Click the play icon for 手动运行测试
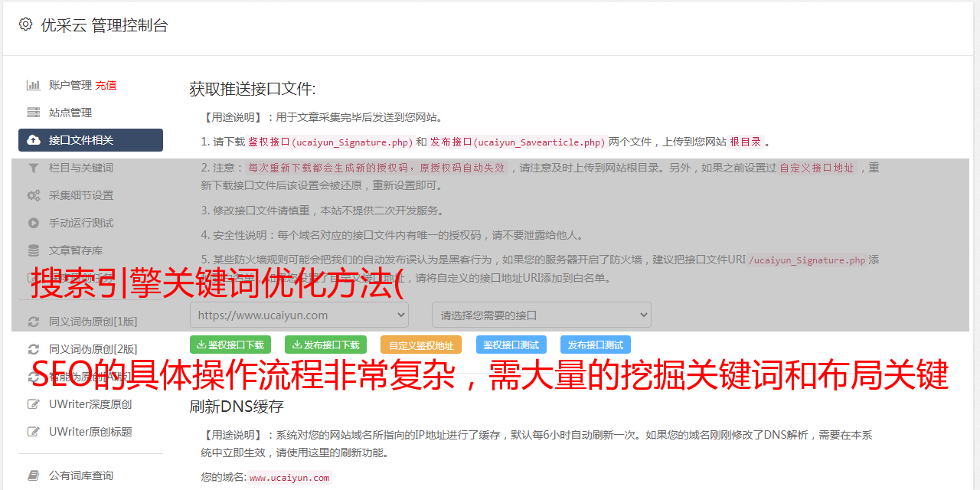Viewport: 980px width, 490px height. [34, 223]
